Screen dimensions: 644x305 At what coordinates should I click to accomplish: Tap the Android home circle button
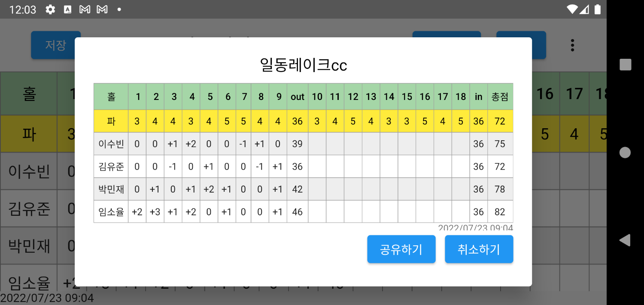coord(625,152)
